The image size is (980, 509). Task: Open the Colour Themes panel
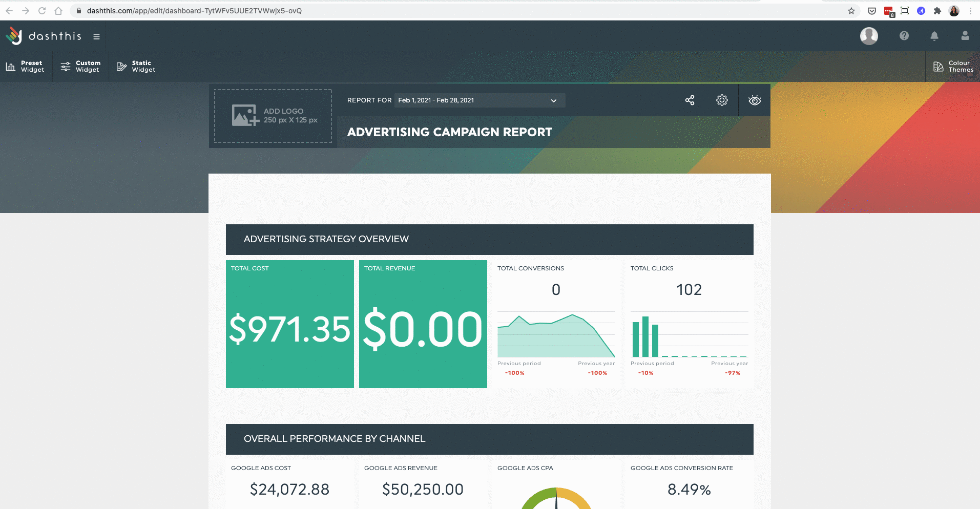click(x=953, y=67)
